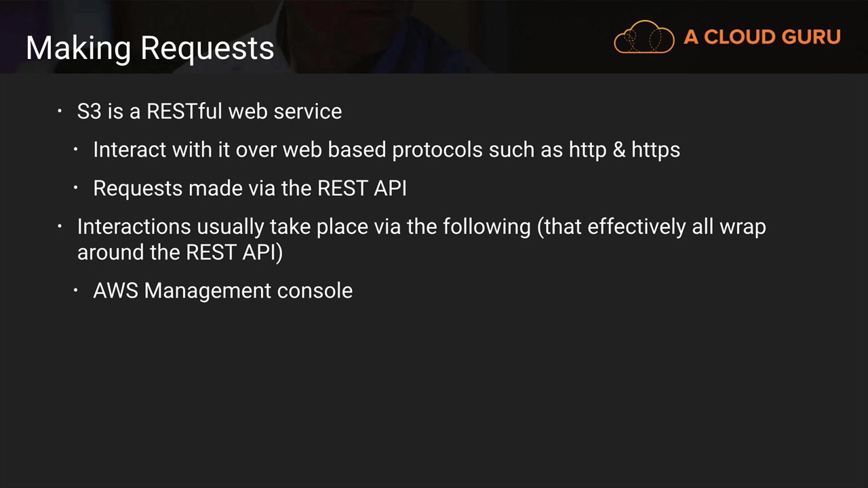Select the "AWS Management console" bullet text
868x488 pixels.
pyautogui.click(x=222, y=291)
